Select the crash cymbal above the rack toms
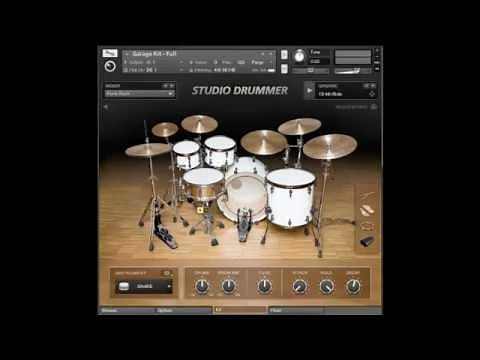Viewport: 480px width, 360px height. (x=199, y=124)
